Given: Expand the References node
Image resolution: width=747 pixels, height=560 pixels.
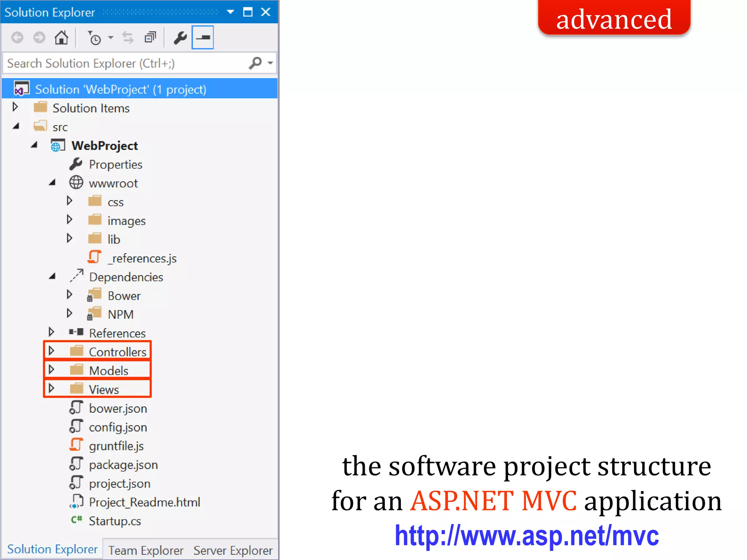Looking at the screenshot, I should click(x=51, y=332).
